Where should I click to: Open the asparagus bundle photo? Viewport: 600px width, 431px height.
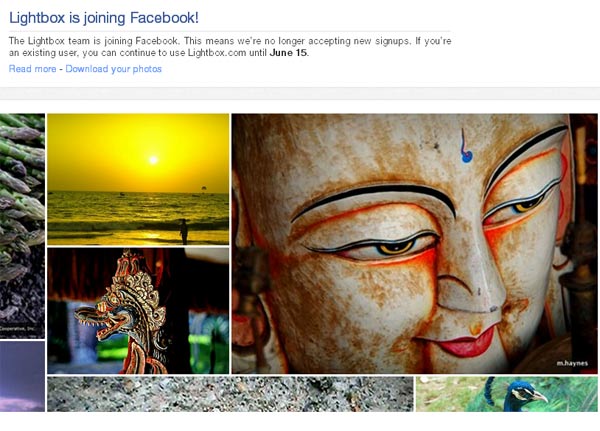tap(22, 226)
